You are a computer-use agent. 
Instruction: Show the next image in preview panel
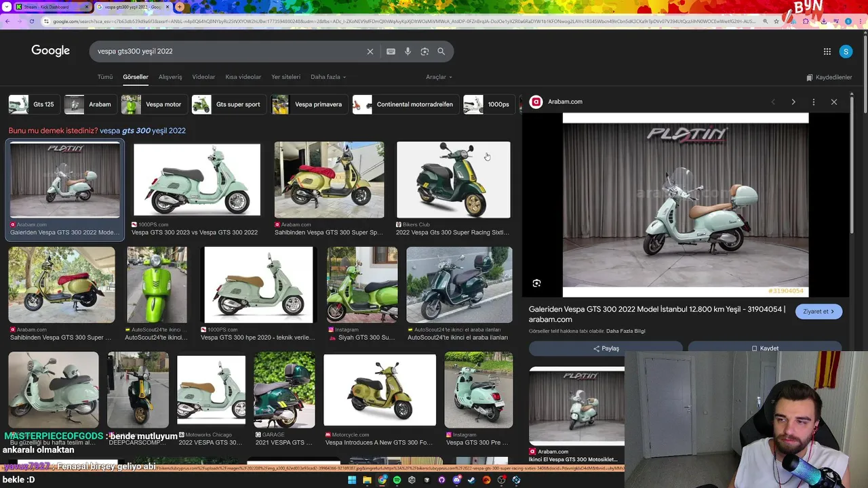(x=793, y=102)
